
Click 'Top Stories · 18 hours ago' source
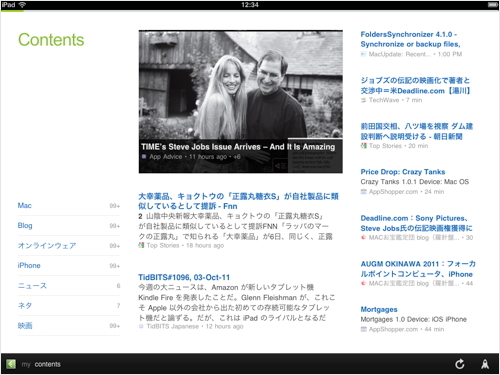[x=181, y=246]
